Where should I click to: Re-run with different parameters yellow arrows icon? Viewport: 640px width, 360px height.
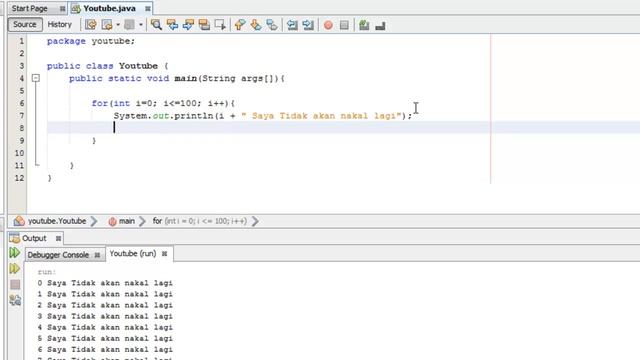tap(15, 268)
